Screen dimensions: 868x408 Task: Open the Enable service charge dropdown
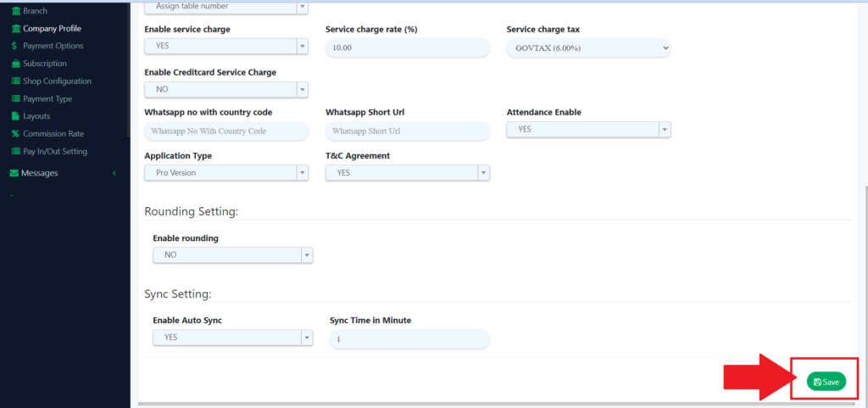pos(226,47)
